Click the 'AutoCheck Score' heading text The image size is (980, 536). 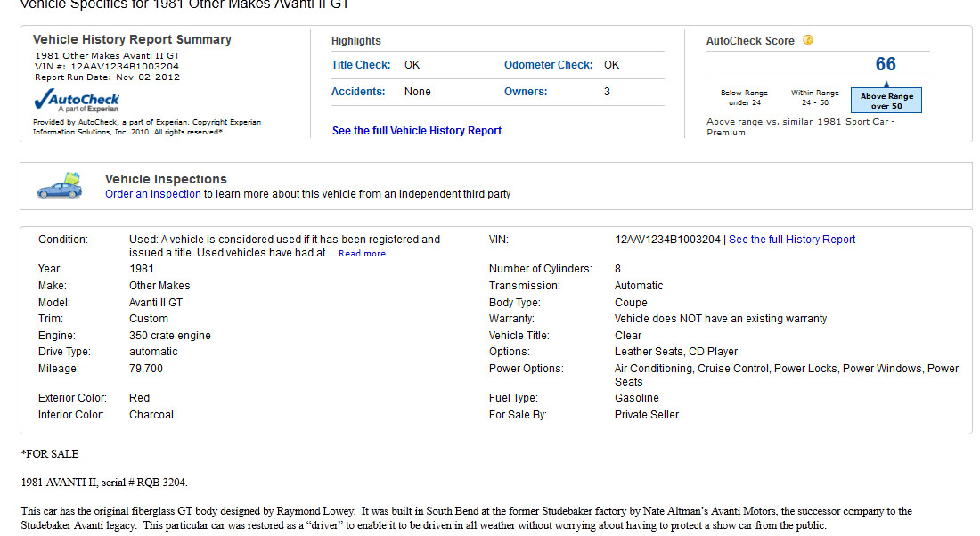[x=750, y=41]
